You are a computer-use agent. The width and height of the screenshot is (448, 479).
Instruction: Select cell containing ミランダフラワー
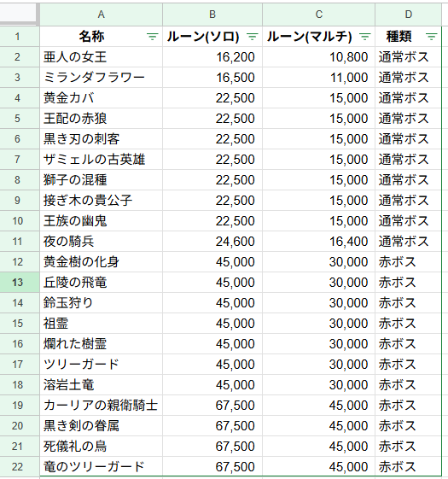(101, 78)
